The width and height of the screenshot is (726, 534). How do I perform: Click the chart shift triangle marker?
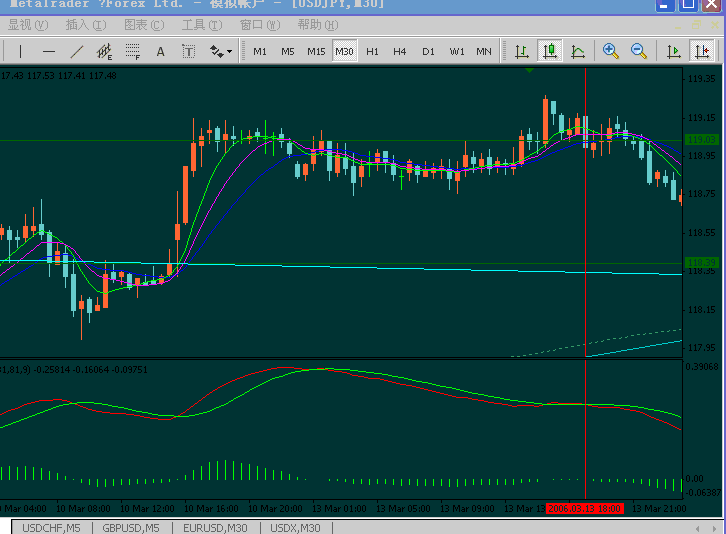click(530, 70)
